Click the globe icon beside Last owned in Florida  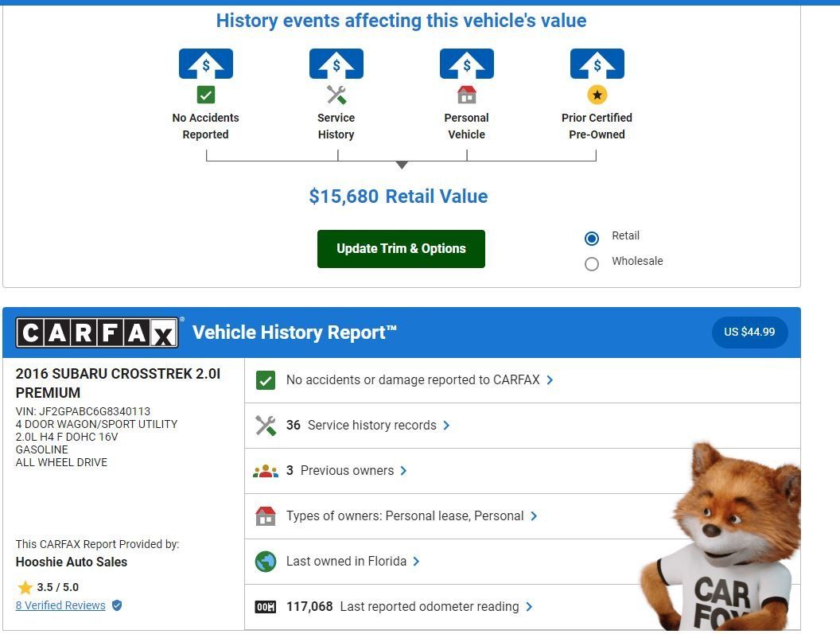pyautogui.click(x=266, y=562)
